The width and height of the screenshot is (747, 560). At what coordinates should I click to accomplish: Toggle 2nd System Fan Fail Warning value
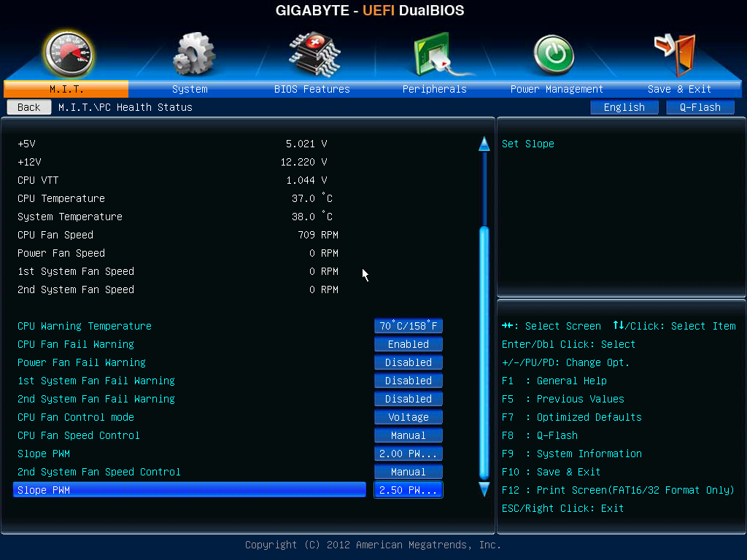[409, 399]
